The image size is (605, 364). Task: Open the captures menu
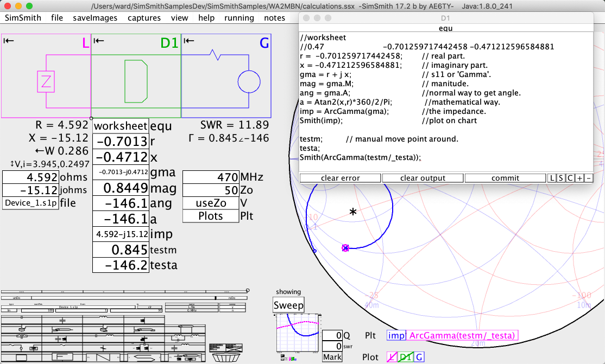point(144,18)
